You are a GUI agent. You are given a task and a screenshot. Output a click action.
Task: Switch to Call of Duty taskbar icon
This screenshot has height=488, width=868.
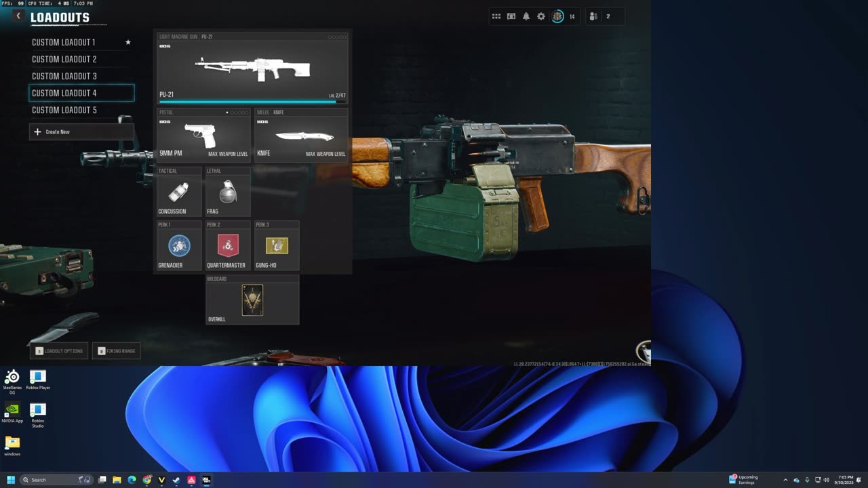coord(206,480)
